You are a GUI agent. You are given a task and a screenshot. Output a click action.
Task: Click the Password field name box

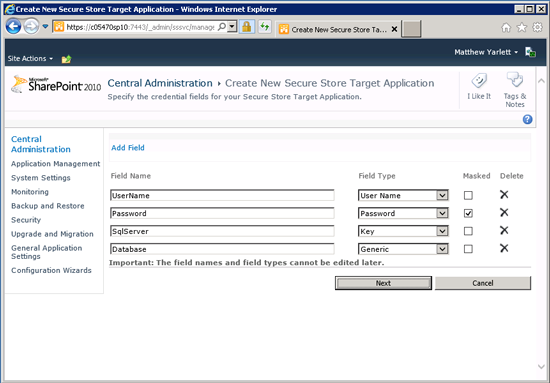pos(222,213)
